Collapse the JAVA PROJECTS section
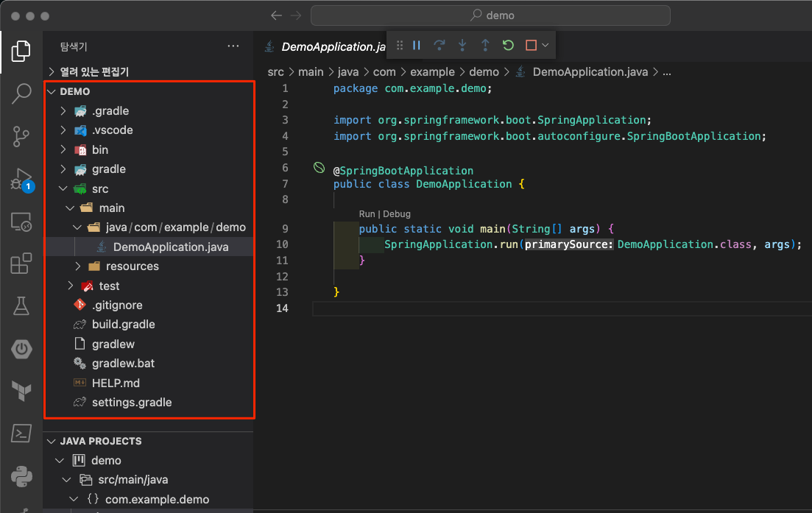 pyautogui.click(x=149, y=441)
